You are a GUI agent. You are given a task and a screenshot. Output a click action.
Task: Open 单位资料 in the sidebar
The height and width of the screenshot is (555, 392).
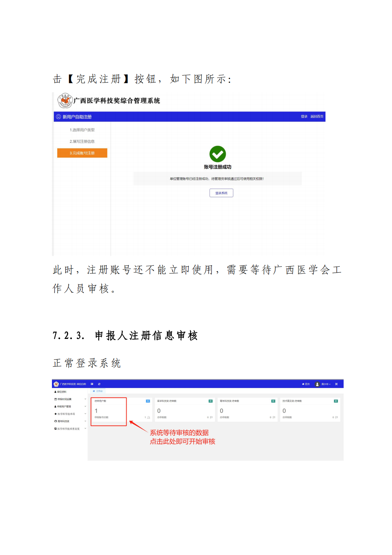[x=60, y=392]
